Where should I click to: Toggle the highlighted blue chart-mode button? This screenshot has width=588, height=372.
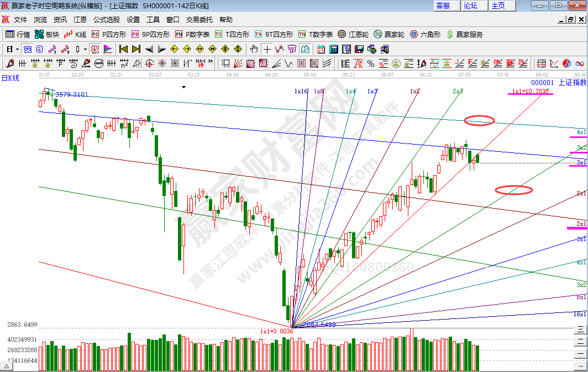(27, 49)
